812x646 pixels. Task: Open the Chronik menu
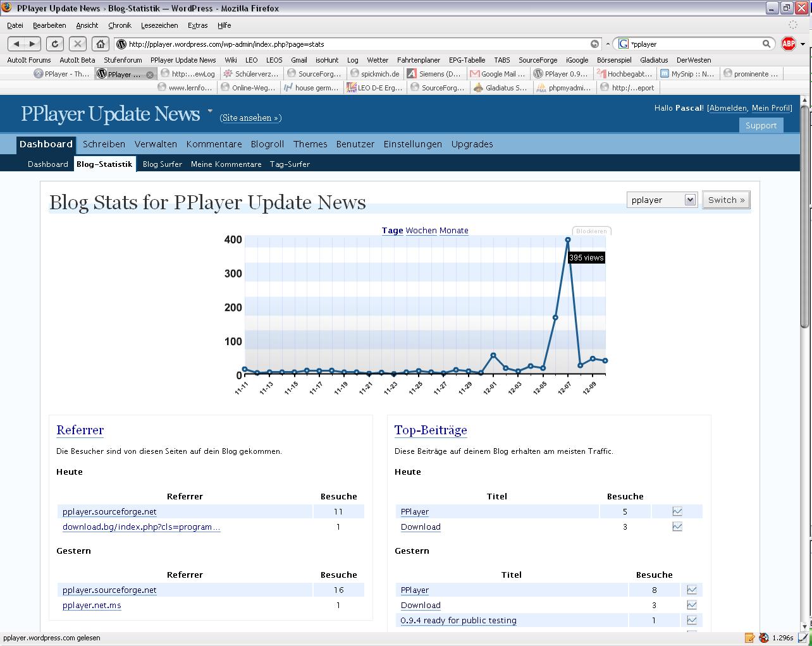click(120, 25)
